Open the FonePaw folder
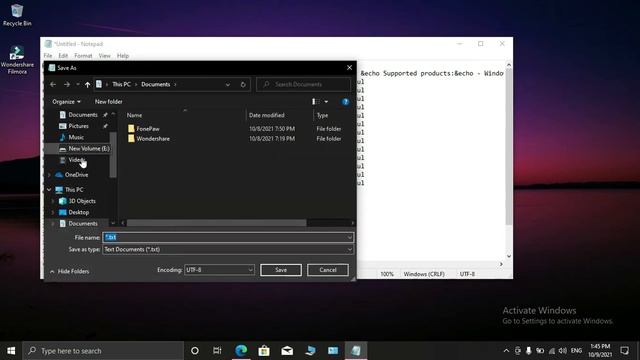The height and width of the screenshot is (360, 640). tap(148, 129)
